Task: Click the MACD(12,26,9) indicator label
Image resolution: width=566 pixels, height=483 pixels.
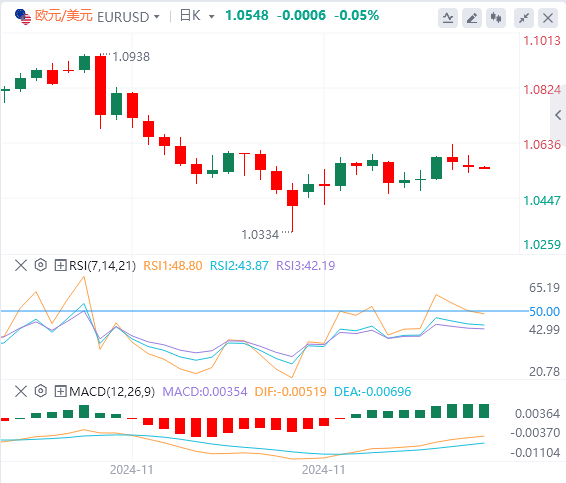Action: 112,392
